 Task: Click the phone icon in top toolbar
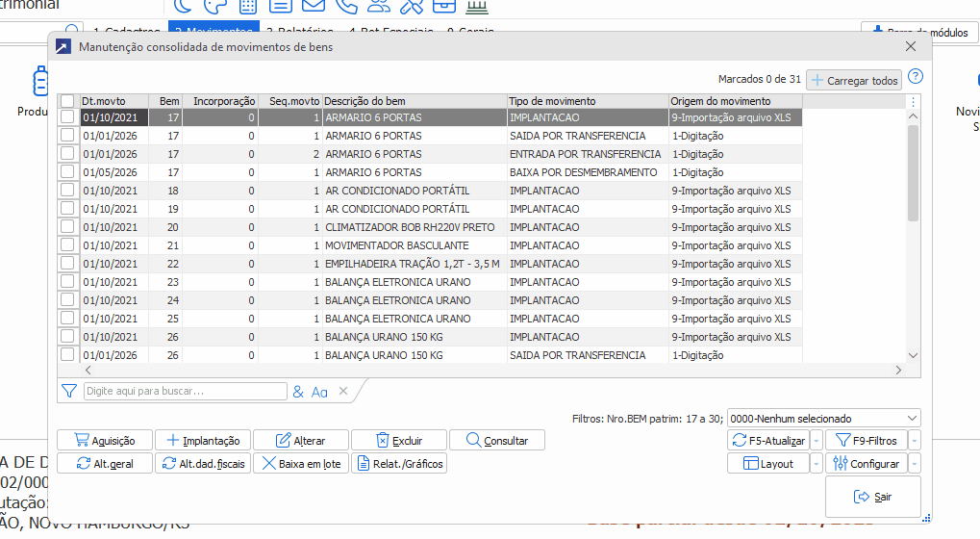point(346,6)
